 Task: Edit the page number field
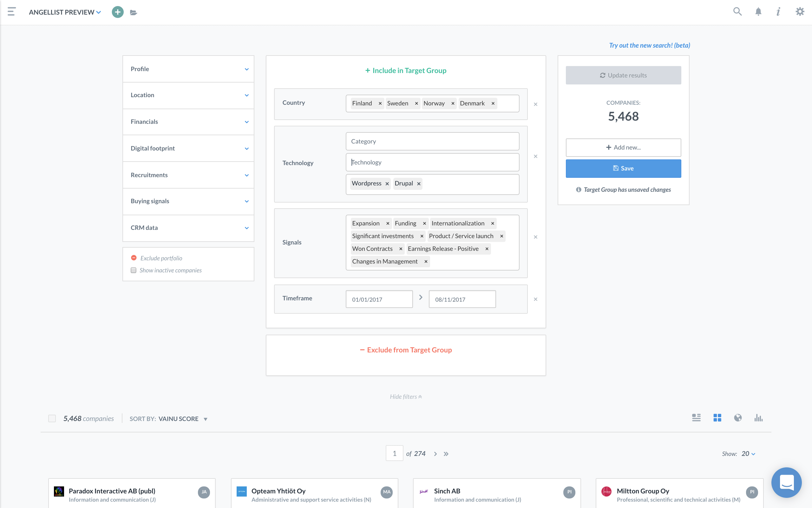tap(394, 453)
